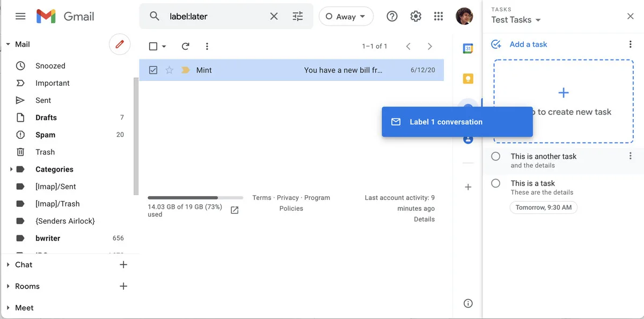Get add-ons with plus icon

pyautogui.click(x=468, y=187)
